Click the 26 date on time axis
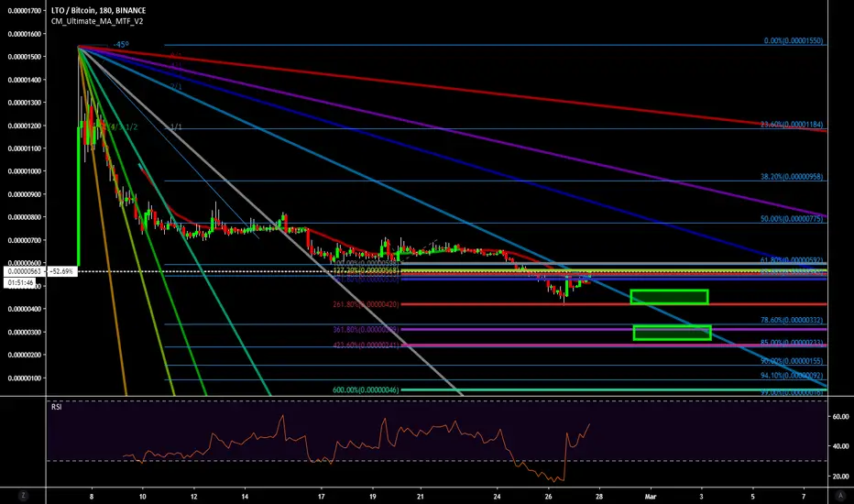 pos(548,497)
